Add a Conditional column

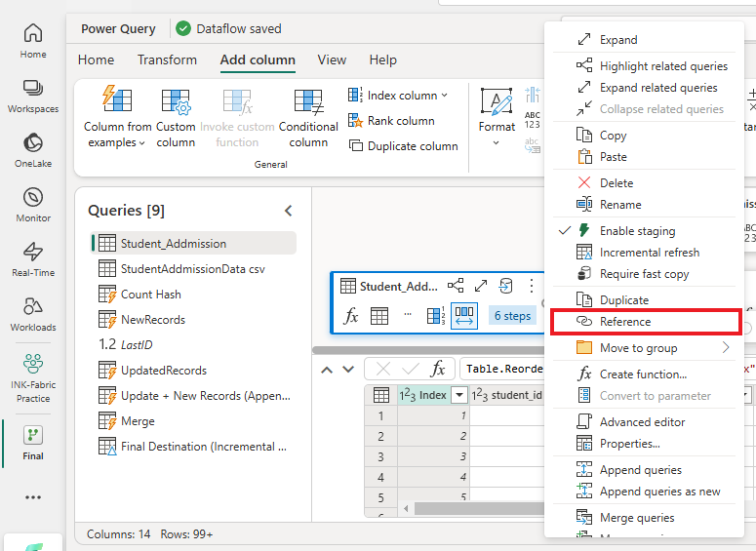point(308,117)
